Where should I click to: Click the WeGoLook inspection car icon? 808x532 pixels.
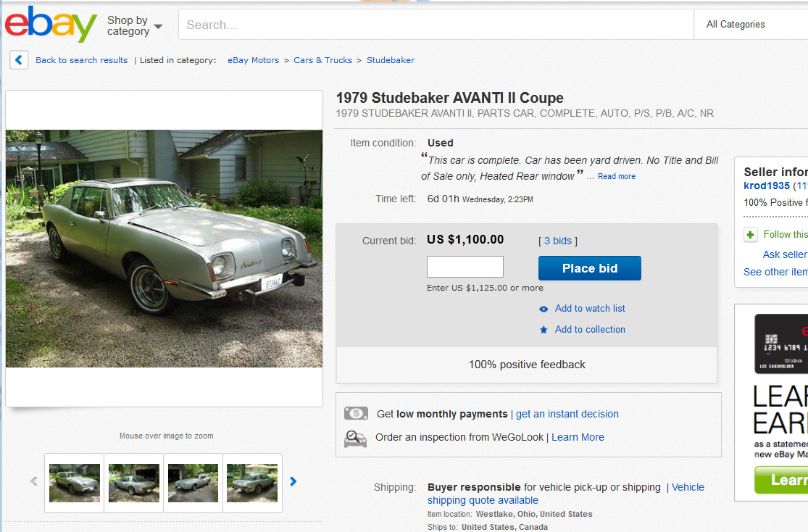[x=355, y=438]
